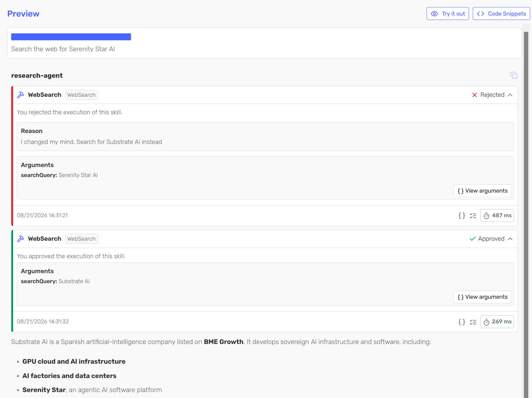
Task: Click the 269 ms duration badge
Action: click(x=497, y=322)
